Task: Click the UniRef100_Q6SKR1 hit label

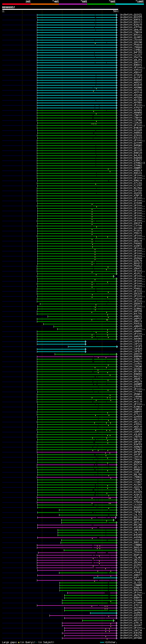Action: (131, 110)
